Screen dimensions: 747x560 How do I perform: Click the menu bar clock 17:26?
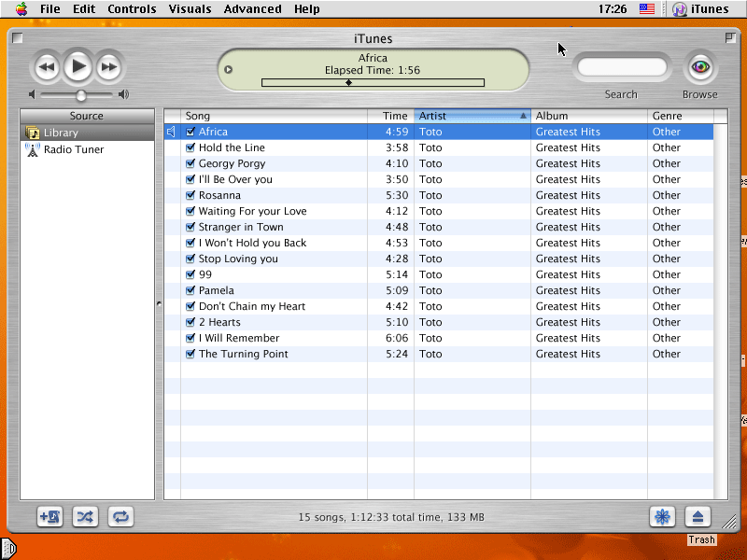613,9
